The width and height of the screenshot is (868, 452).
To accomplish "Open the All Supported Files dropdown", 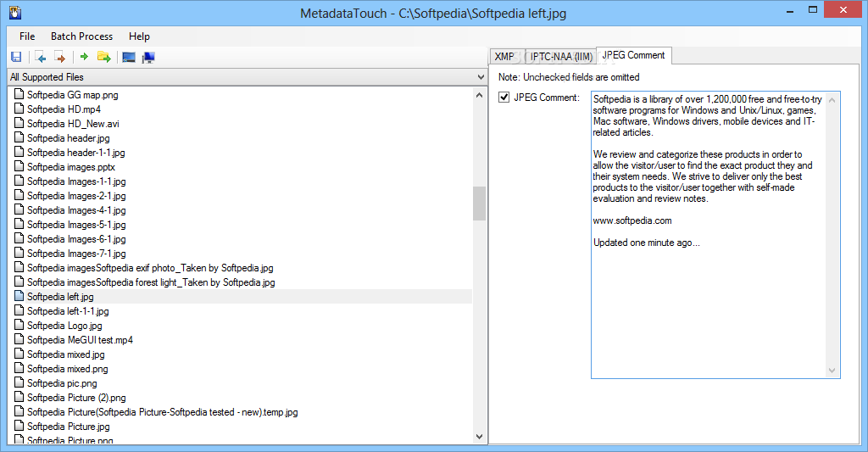I will tap(248, 77).
